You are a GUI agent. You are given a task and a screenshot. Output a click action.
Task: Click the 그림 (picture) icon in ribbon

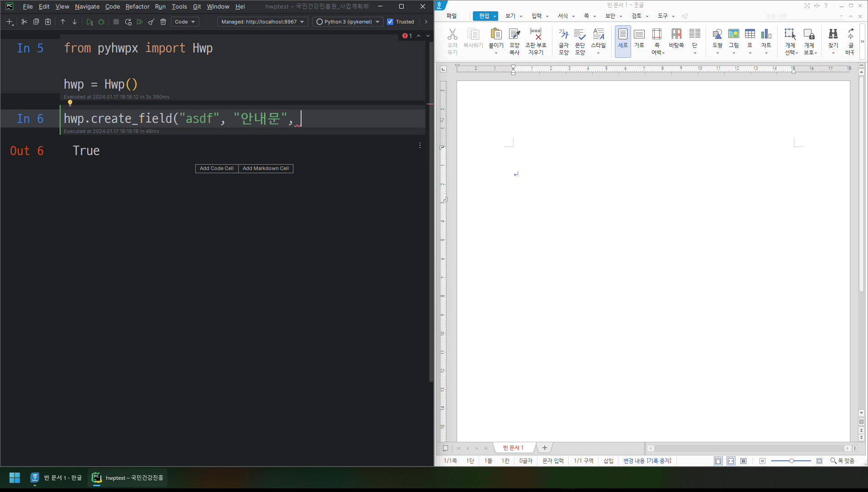pyautogui.click(x=733, y=39)
